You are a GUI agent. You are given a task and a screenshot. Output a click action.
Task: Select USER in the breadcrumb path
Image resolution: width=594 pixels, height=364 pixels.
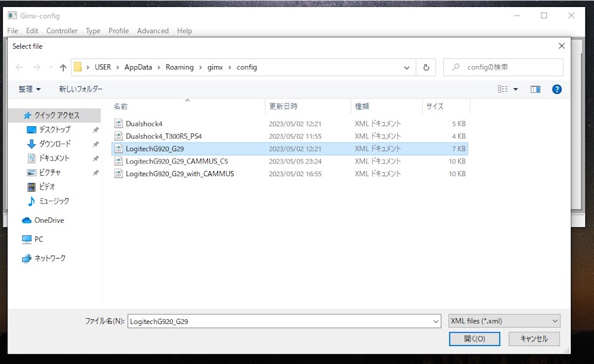pyautogui.click(x=103, y=67)
